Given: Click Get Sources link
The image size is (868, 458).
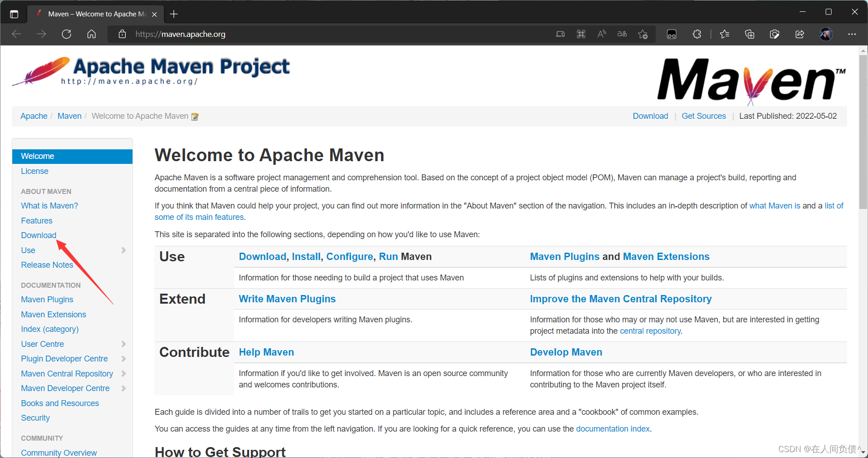Looking at the screenshot, I should point(704,116).
